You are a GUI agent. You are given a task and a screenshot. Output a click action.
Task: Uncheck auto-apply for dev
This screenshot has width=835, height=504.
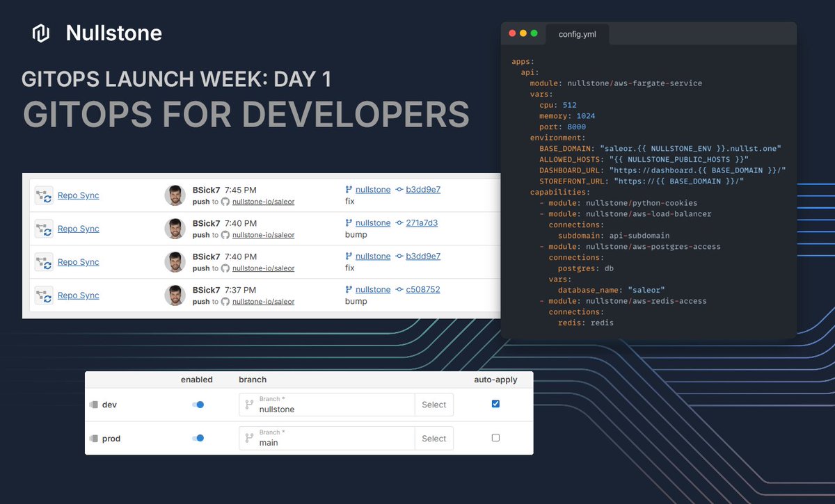(x=495, y=404)
